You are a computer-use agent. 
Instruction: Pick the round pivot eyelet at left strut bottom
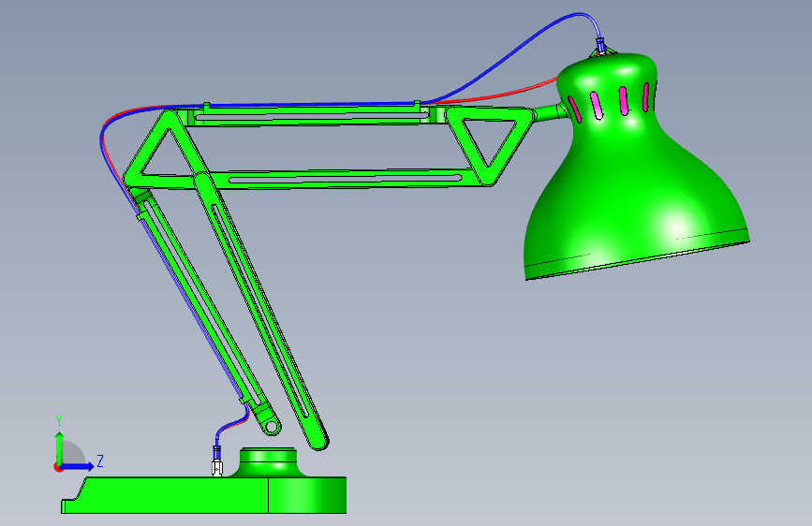pyautogui.click(x=272, y=427)
